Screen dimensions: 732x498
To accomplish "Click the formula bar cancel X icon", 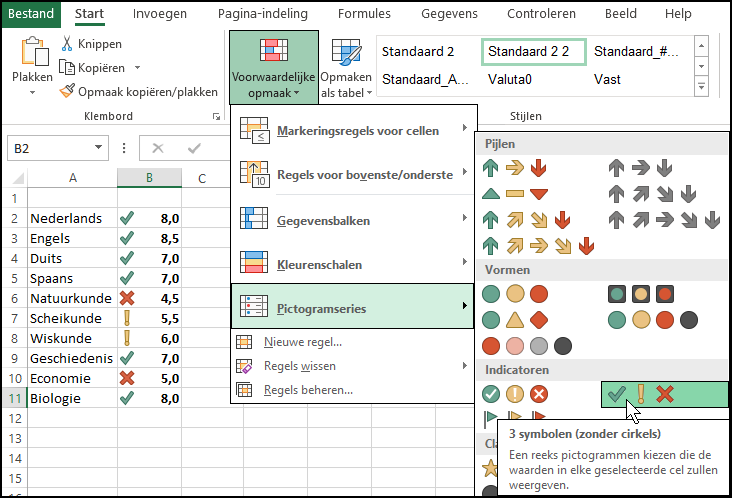I will point(157,148).
